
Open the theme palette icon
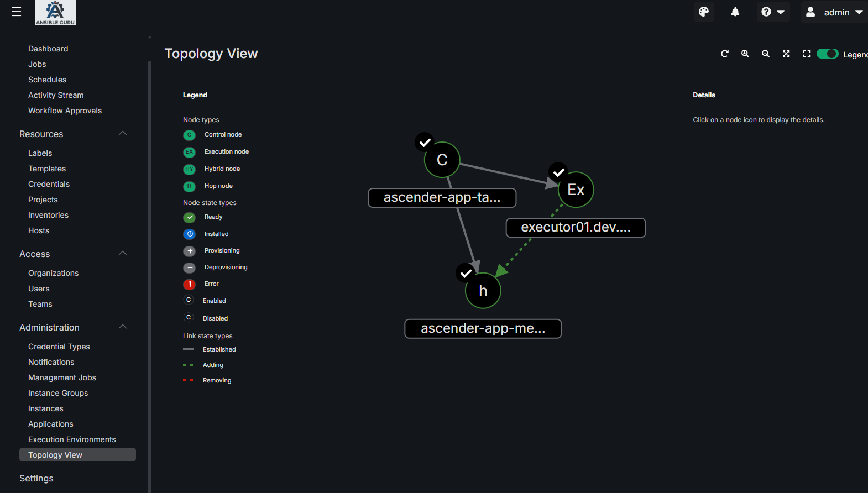[x=704, y=12]
